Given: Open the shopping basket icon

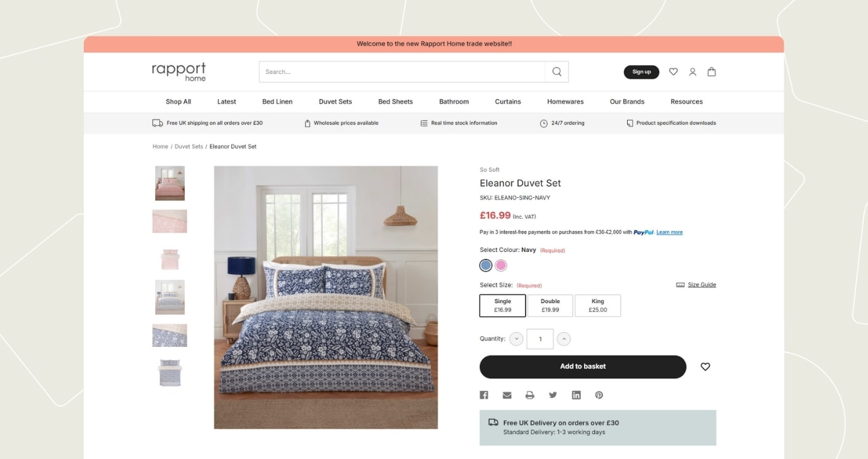Looking at the screenshot, I should (712, 71).
